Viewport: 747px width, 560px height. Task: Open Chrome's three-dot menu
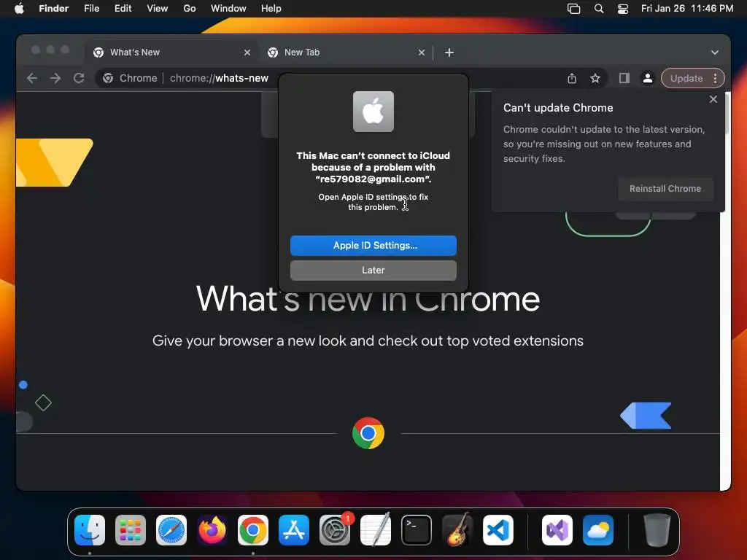715,78
